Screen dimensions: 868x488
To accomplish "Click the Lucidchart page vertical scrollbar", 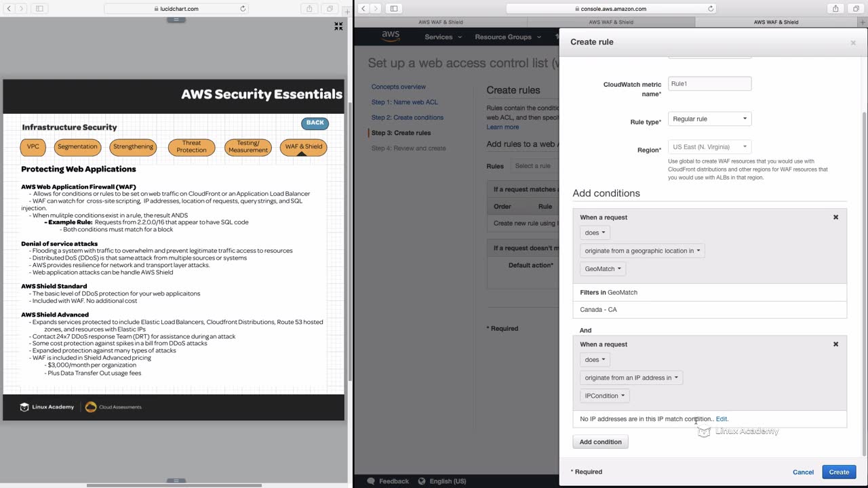I will tap(350, 241).
